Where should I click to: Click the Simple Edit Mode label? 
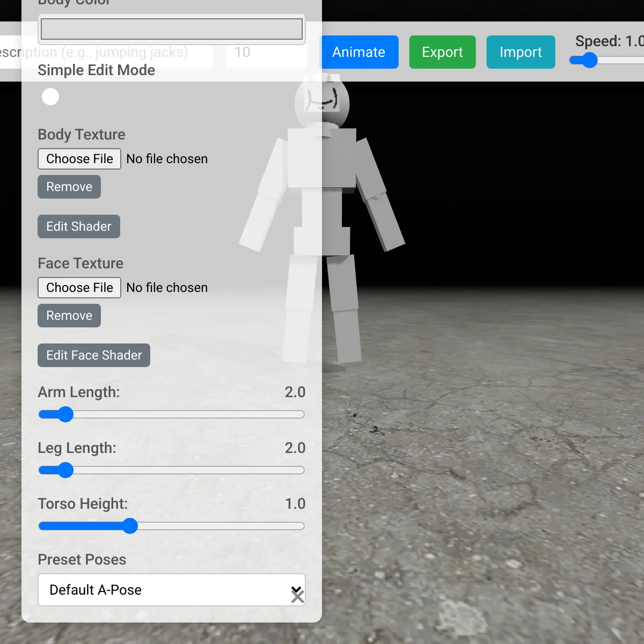pyautogui.click(x=97, y=70)
